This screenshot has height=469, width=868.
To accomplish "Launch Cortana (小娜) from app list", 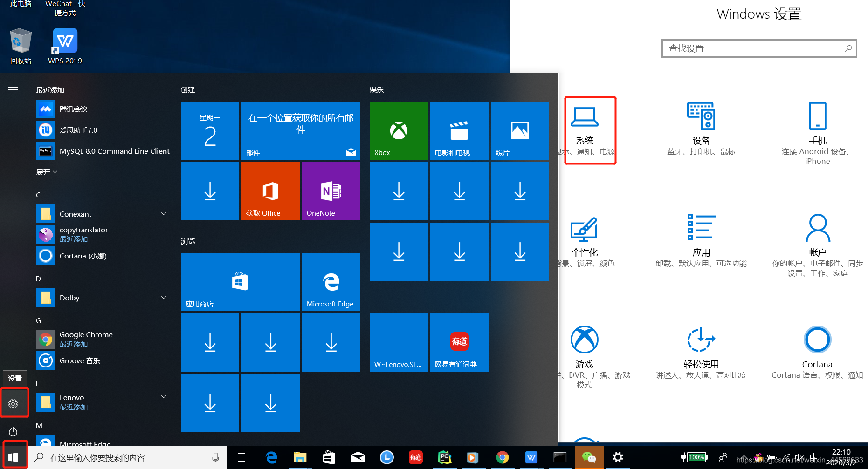I will pyautogui.click(x=103, y=256).
